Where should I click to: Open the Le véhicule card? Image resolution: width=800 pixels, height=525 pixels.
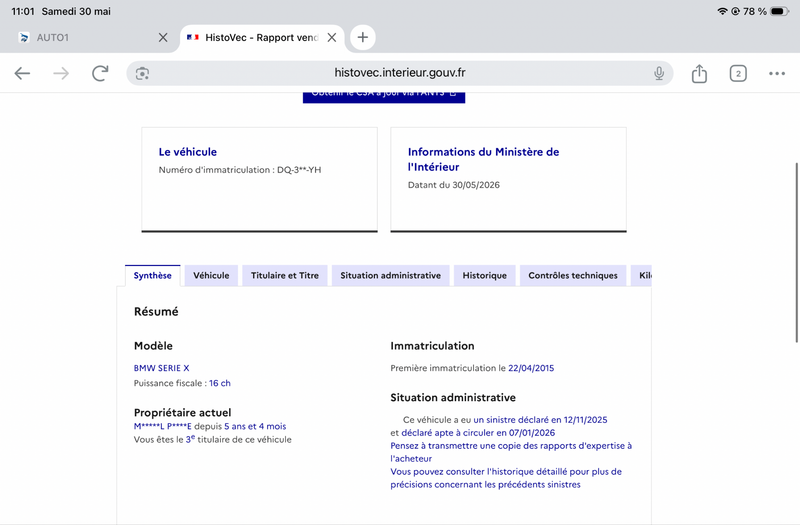tap(259, 180)
